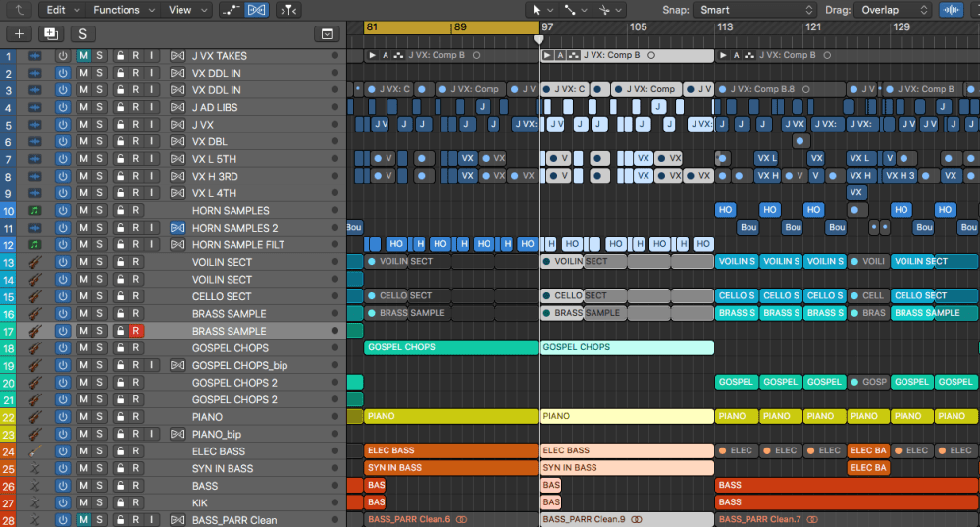980x527 pixels.
Task: Click the automation show/hide icon
Action: (231, 10)
